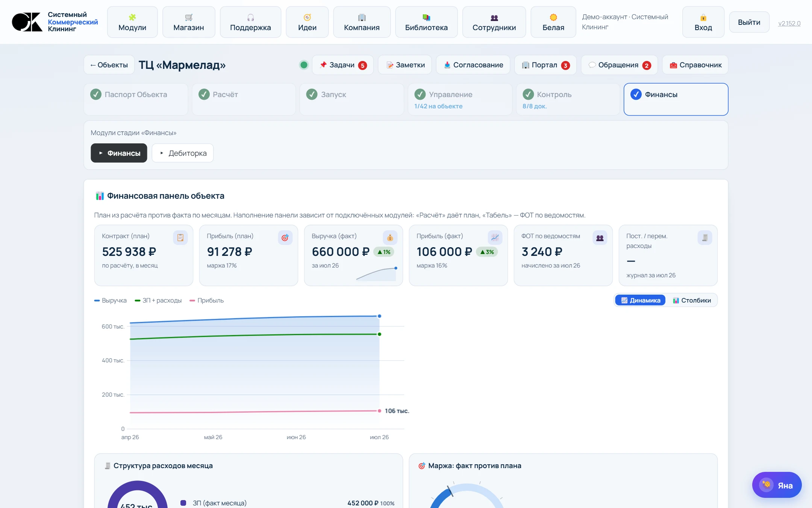Screen dimensions: 812x508
Task: Open the version v2.152.0 link
Action: point(789,23)
